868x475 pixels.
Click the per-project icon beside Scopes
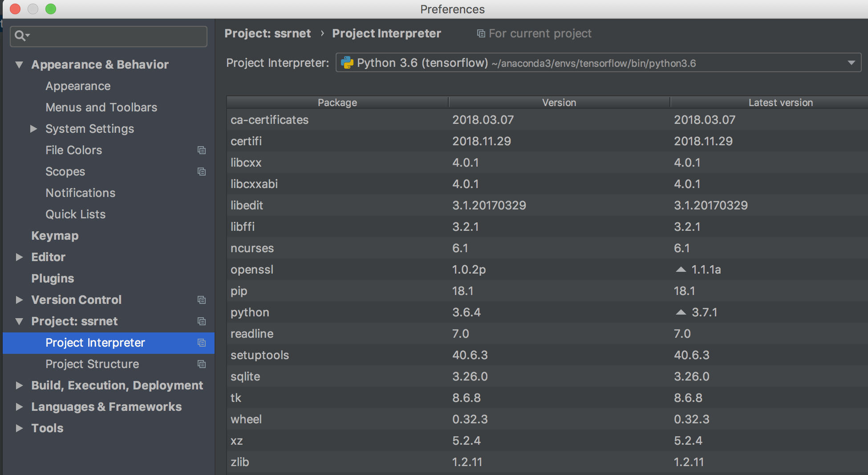(x=202, y=172)
